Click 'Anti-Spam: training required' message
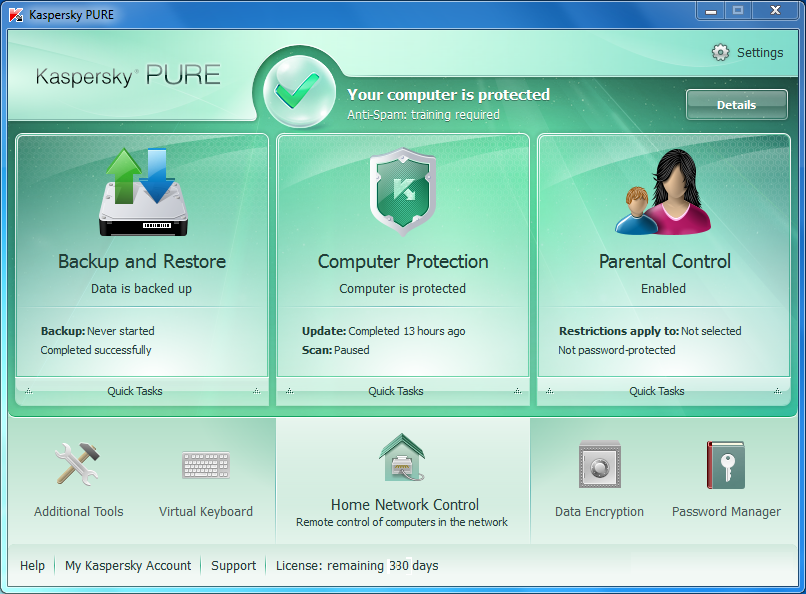 pyautogui.click(x=424, y=115)
